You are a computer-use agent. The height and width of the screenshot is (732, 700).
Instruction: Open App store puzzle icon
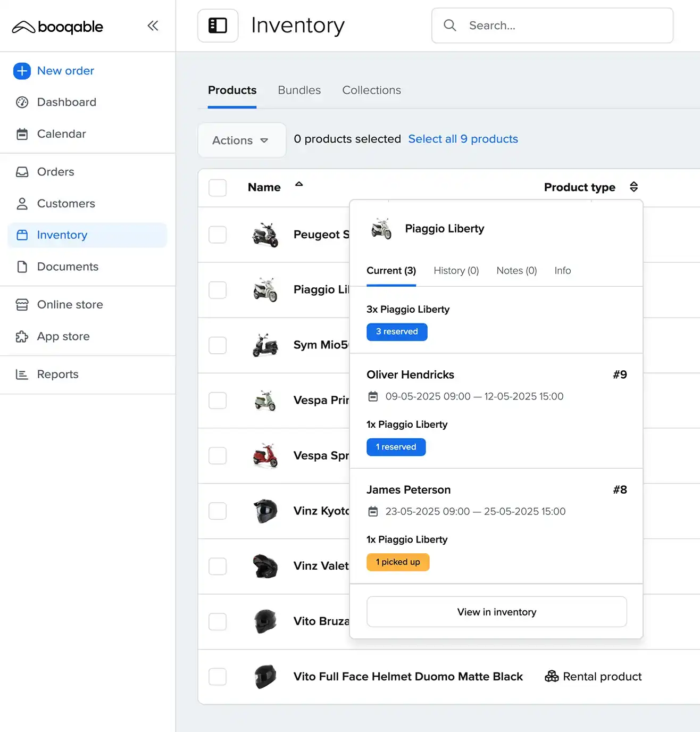22,337
